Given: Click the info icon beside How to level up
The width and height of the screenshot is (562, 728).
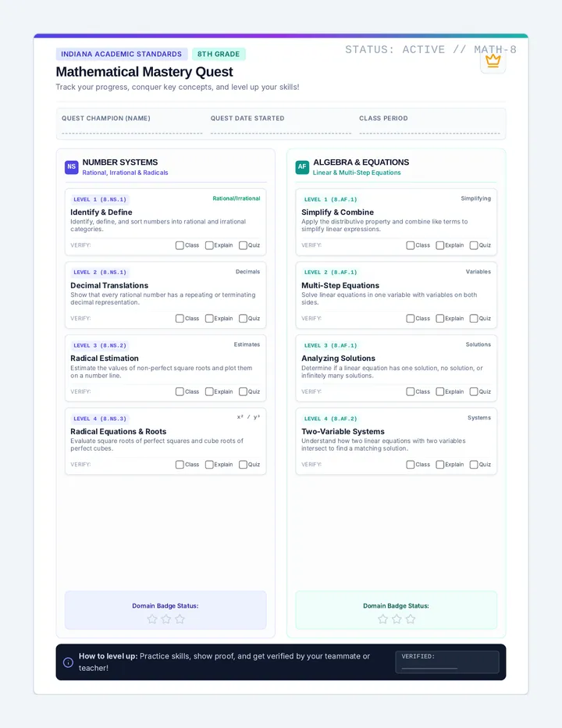Looking at the screenshot, I should point(68,662).
